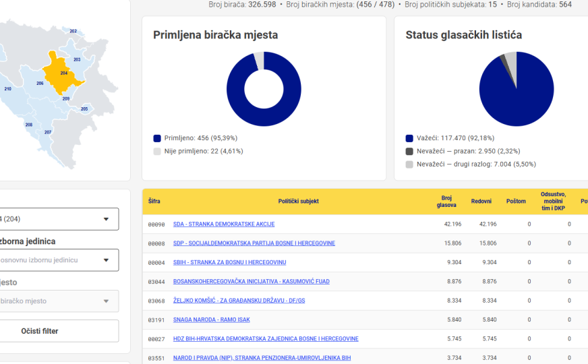Click Primljeno: 456 (95,39%) legend text

coord(201,138)
